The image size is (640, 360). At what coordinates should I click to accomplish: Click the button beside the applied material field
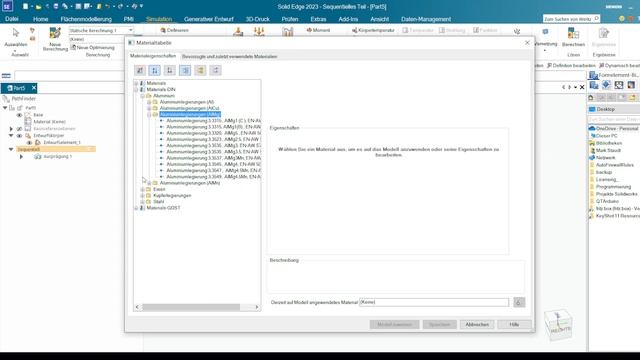click(519, 302)
